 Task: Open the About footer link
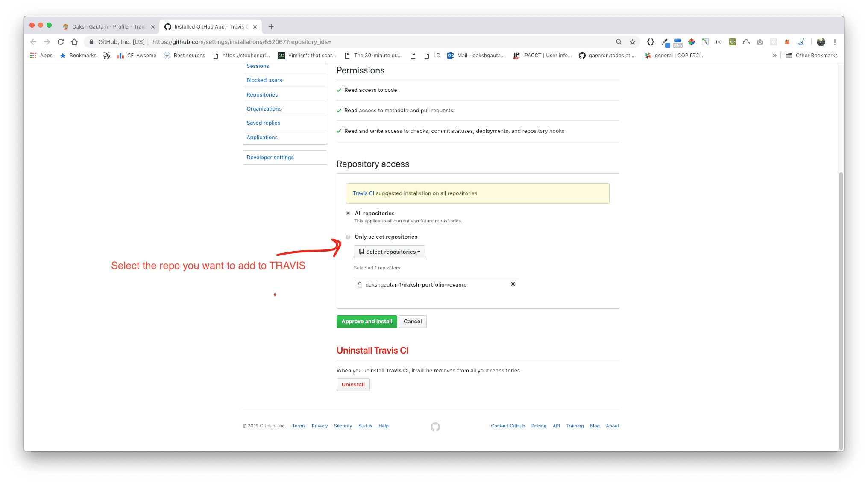click(x=612, y=426)
